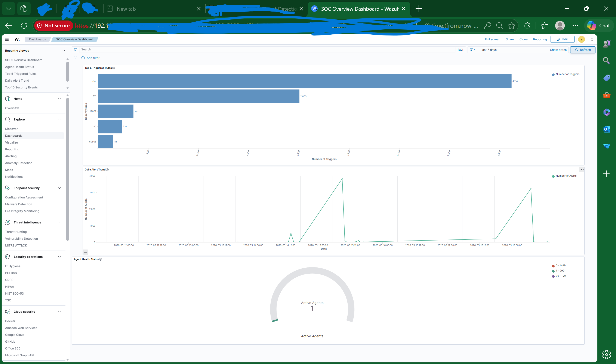Show info for Top 5 Triggered Rules
The image size is (616, 364).
114,68
